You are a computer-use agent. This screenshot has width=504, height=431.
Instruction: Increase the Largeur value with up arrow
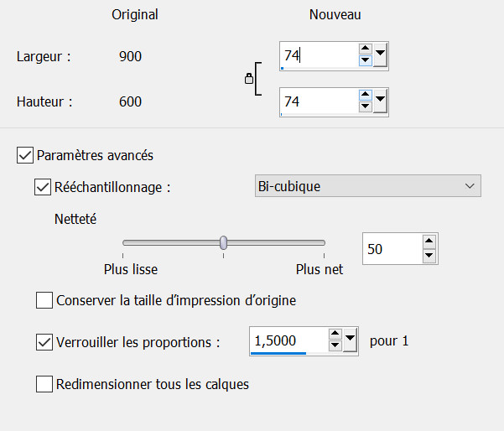[x=365, y=50]
